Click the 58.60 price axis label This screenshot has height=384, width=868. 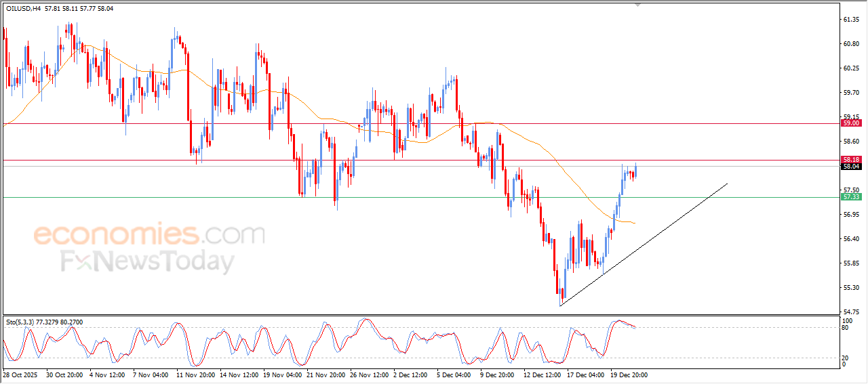[x=852, y=142]
